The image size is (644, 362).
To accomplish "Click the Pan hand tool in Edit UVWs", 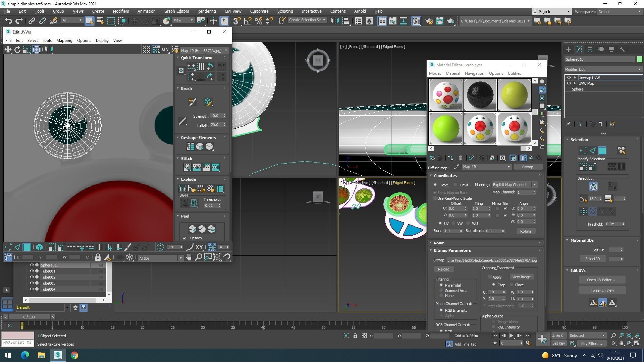I will click(189, 257).
